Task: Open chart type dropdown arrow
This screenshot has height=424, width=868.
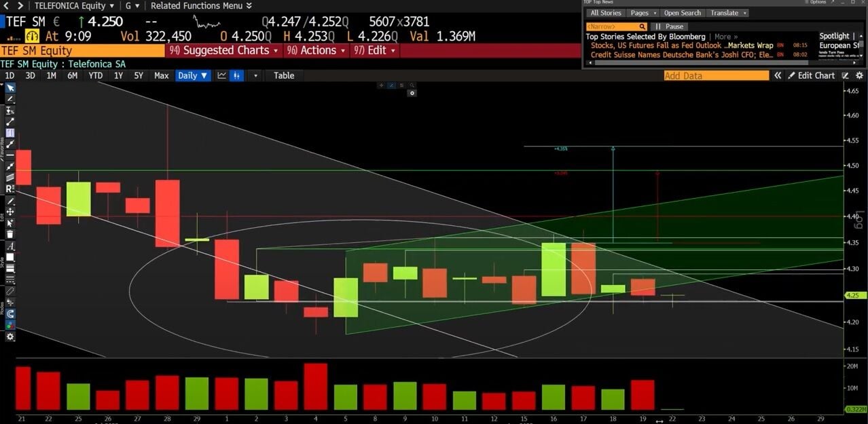Action: pos(256,75)
